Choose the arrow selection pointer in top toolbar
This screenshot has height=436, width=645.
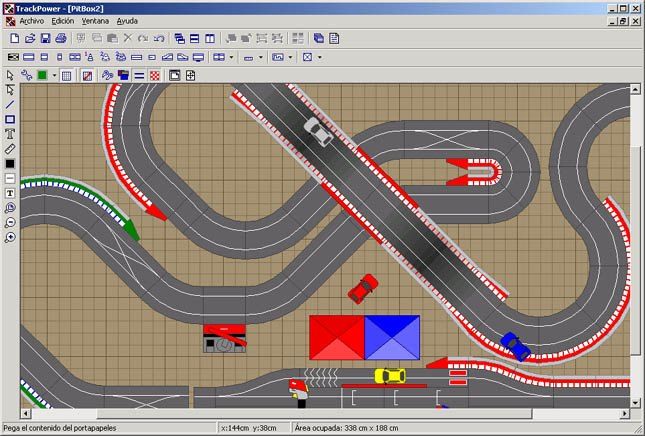click(x=10, y=75)
